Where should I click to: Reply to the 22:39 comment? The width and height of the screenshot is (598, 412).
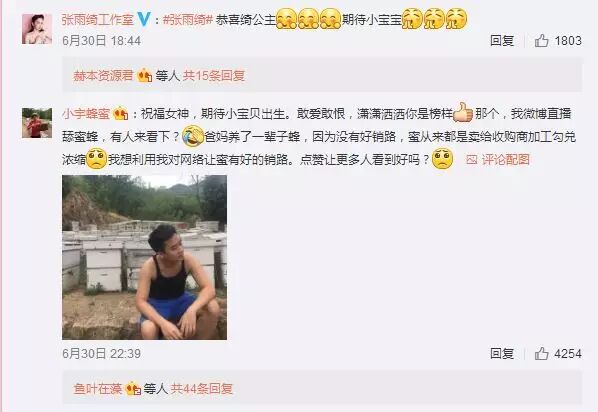[502, 354]
